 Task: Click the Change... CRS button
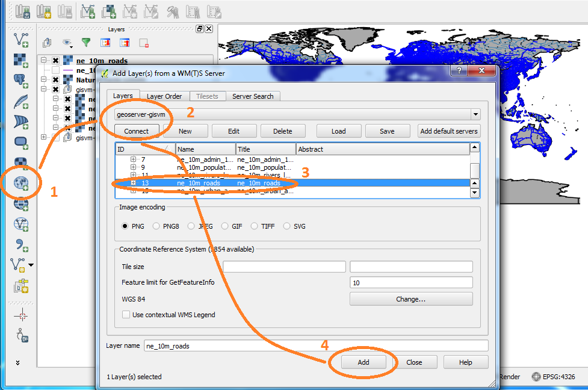point(411,299)
